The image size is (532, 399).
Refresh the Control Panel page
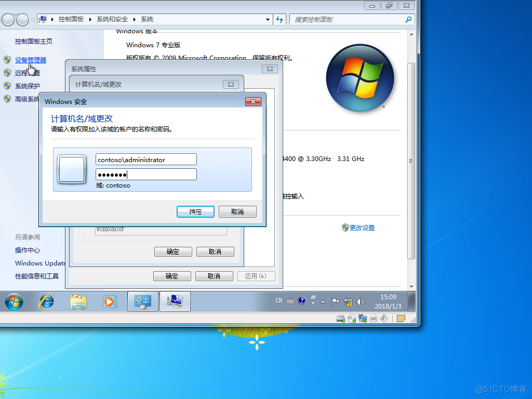coord(280,20)
